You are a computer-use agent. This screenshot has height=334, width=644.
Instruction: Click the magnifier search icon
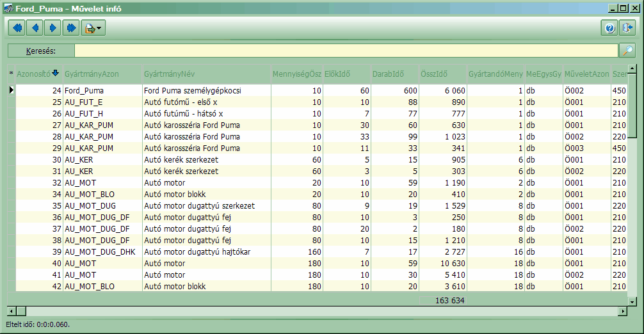628,51
